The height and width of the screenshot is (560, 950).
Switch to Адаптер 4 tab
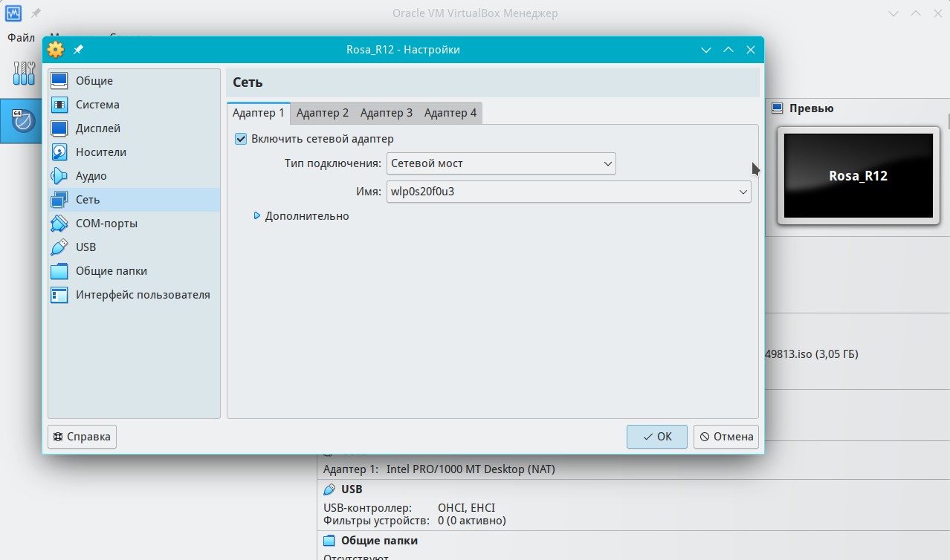coord(450,113)
